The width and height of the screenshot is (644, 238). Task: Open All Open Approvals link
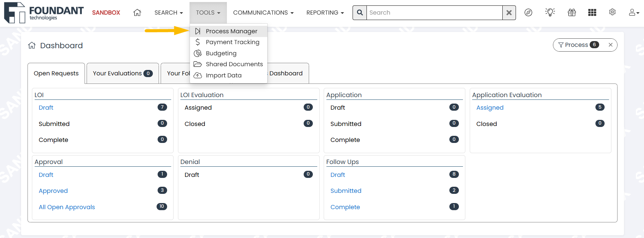click(67, 207)
